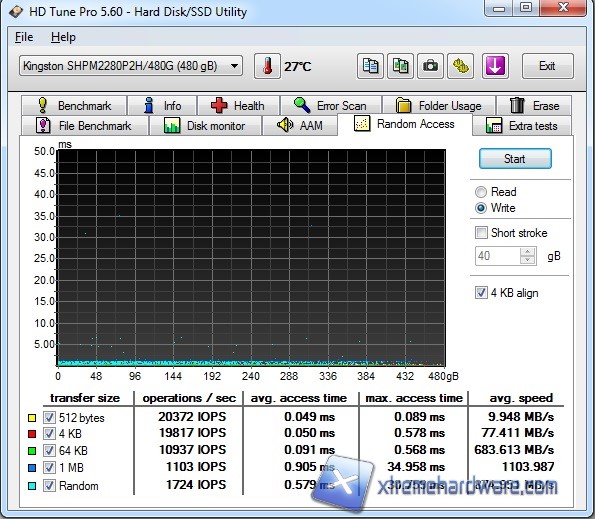Switch to the Error Scan tab
The width and height of the screenshot is (595, 519).
tap(331, 105)
